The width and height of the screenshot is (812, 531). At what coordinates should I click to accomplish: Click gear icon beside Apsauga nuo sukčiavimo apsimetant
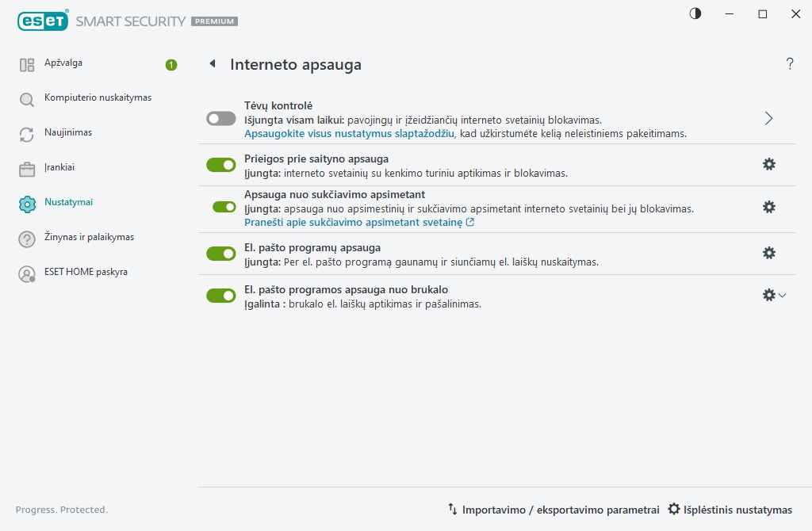(x=768, y=207)
